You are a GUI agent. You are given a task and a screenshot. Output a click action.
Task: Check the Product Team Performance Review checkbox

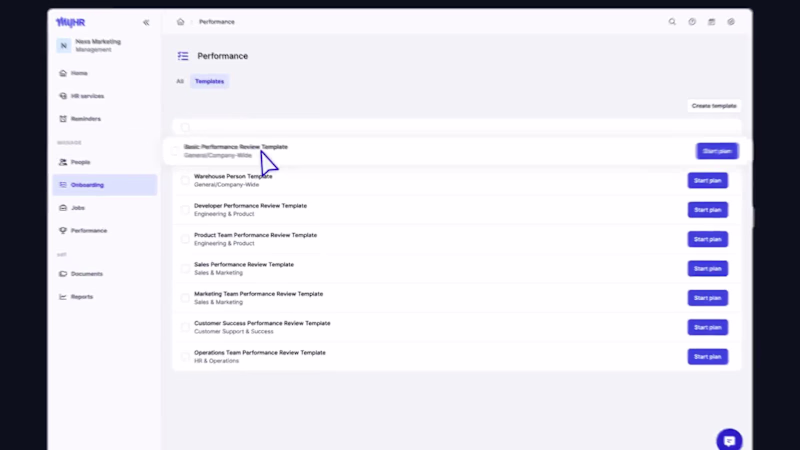tap(185, 239)
